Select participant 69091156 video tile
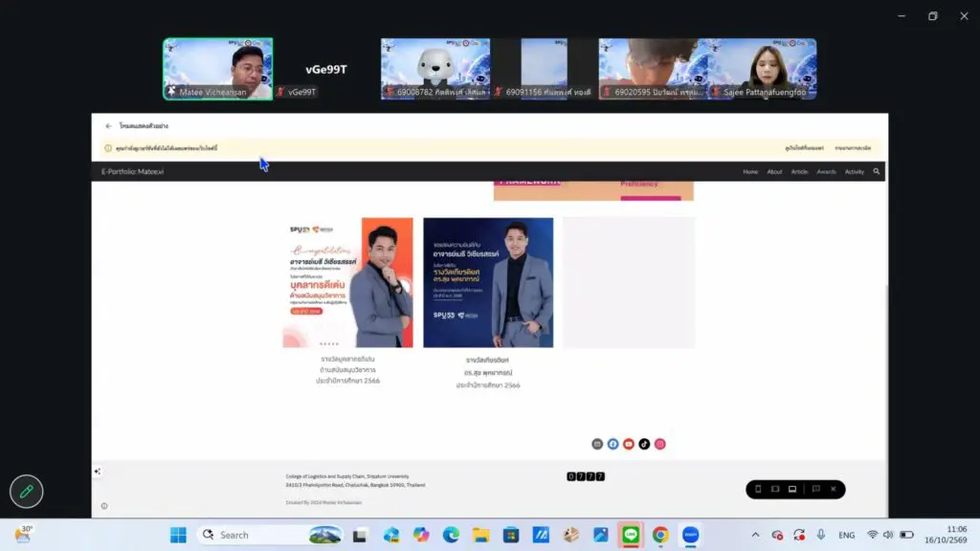This screenshot has width=980, height=551. coord(545,69)
